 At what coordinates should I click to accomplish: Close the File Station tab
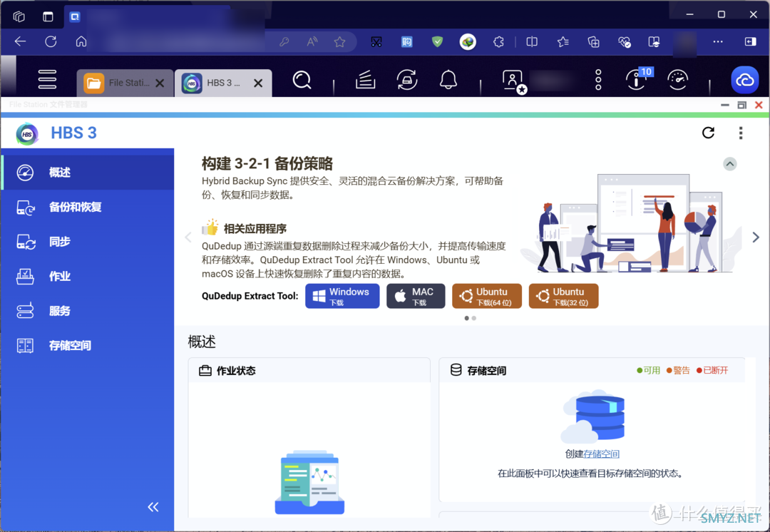(160, 83)
